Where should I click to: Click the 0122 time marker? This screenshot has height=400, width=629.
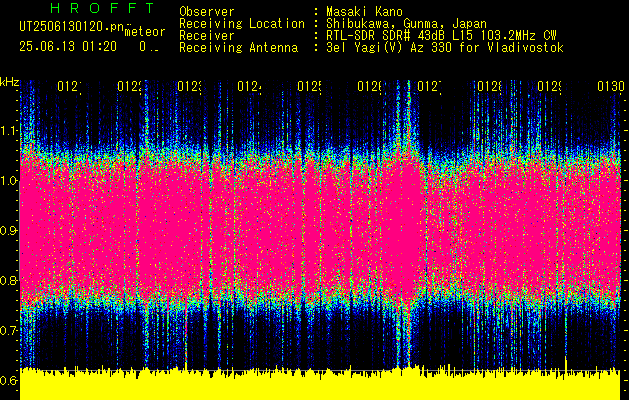(x=130, y=86)
